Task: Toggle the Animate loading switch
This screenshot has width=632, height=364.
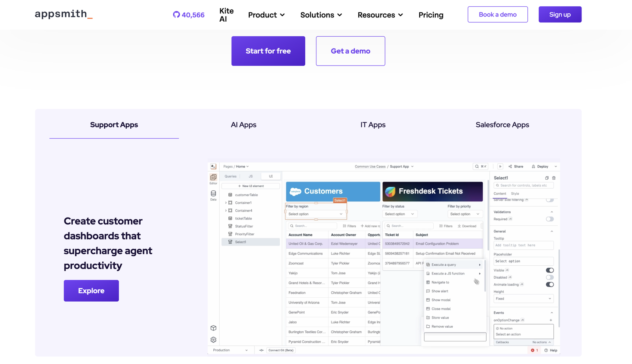Action: pos(550,285)
